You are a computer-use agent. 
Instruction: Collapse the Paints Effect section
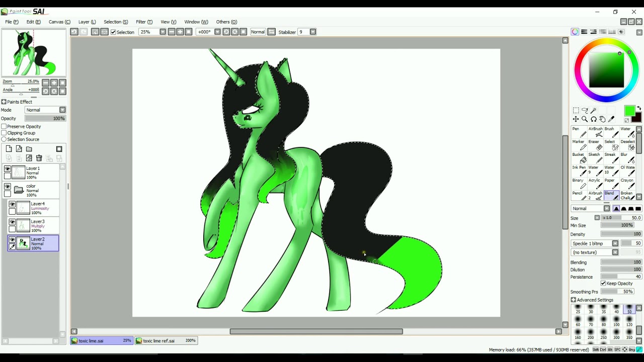tap(4, 102)
